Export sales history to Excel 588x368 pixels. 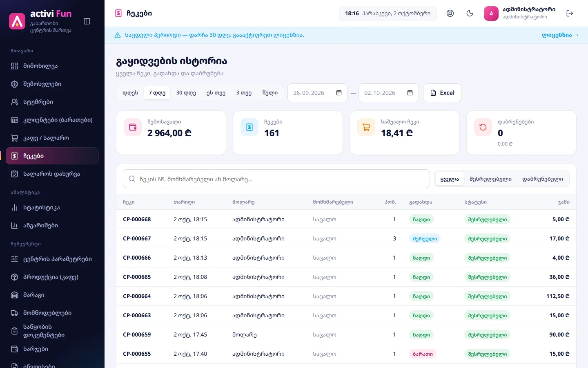(442, 93)
